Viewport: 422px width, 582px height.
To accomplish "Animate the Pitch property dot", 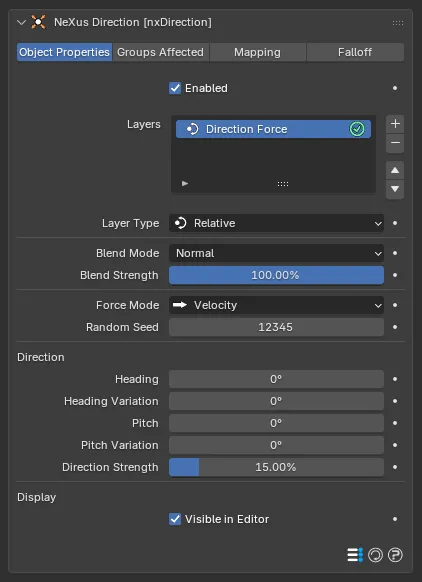I will 395,423.
